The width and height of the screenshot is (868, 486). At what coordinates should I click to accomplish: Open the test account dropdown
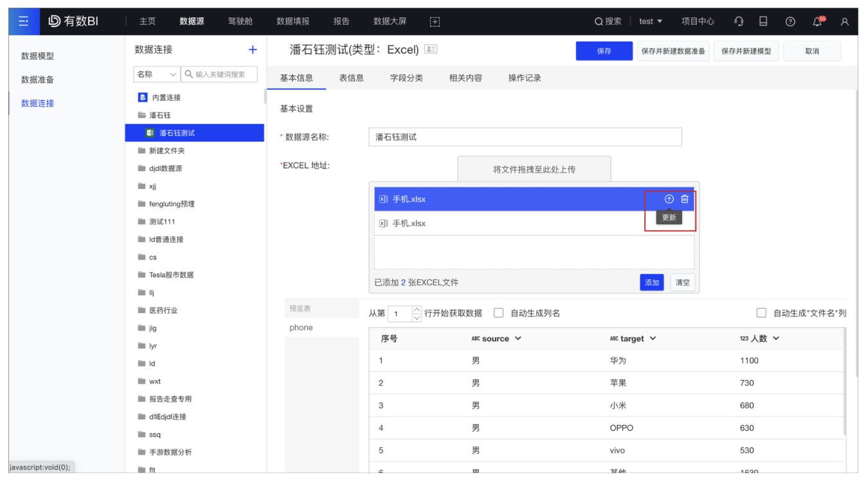(x=651, y=21)
